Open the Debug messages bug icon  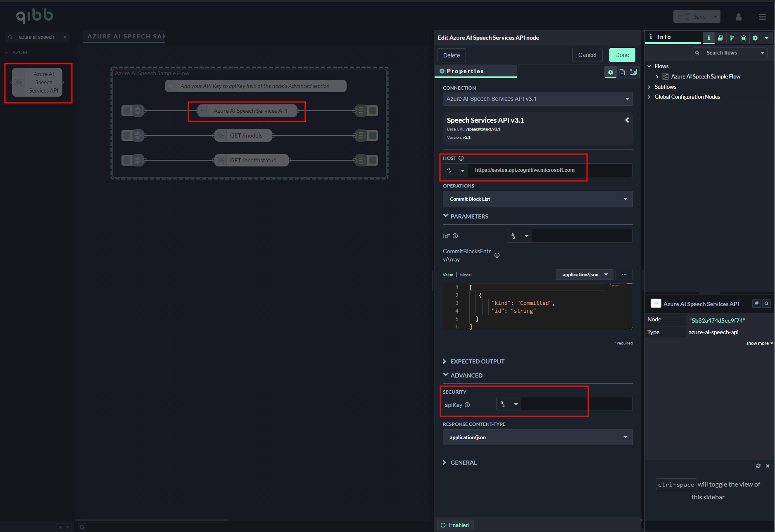tap(744, 38)
